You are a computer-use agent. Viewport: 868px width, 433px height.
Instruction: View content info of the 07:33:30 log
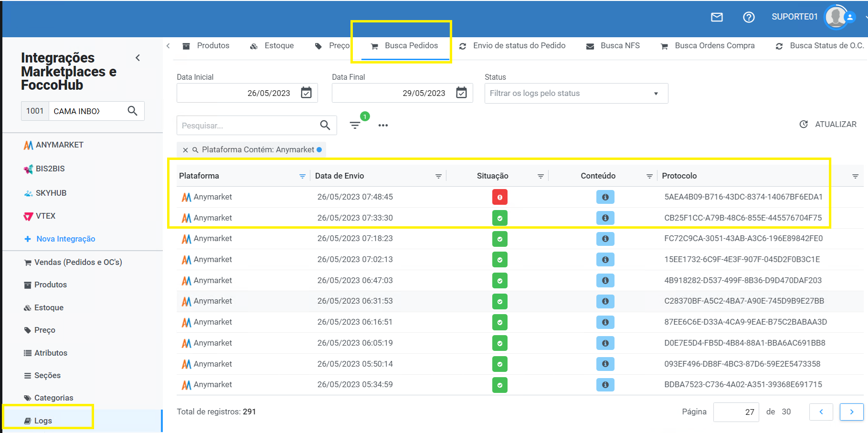(605, 218)
